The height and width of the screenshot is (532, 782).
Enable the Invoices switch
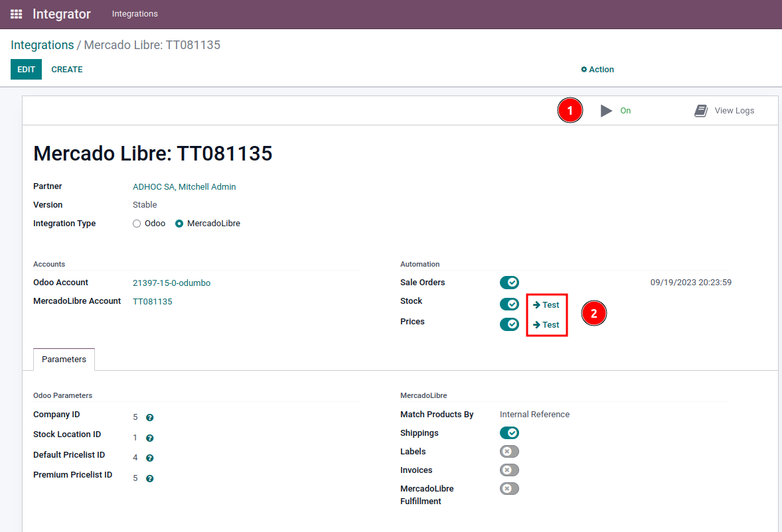pos(509,470)
